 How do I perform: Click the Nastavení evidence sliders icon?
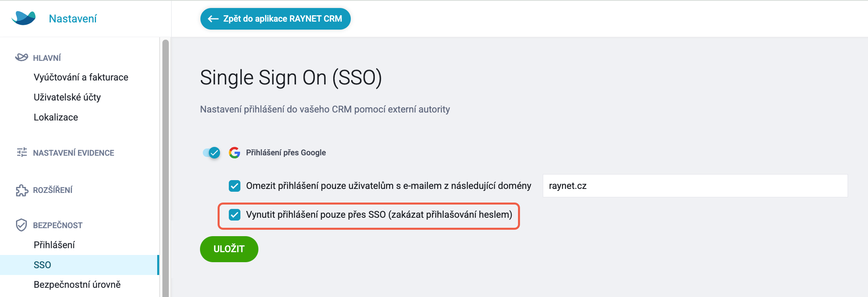pos(22,152)
